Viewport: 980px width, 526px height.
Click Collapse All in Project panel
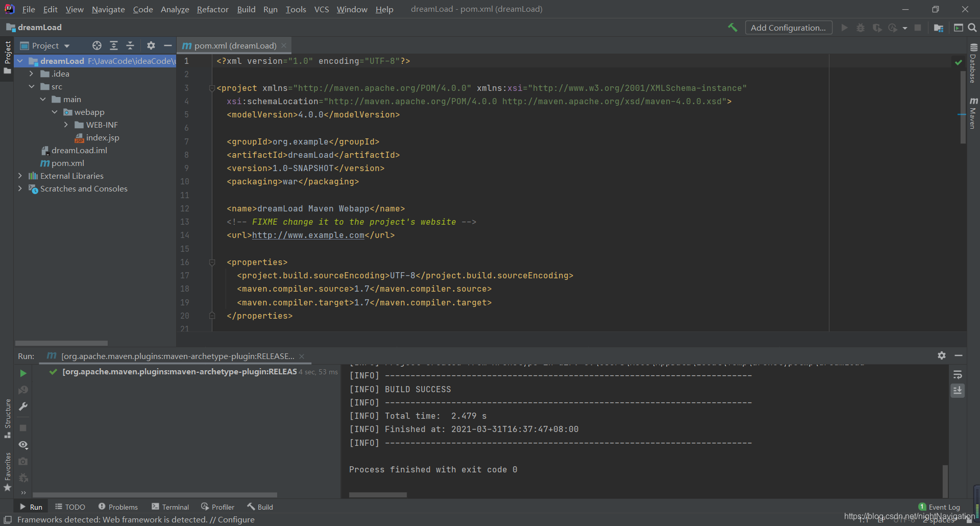tap(130, 45)
